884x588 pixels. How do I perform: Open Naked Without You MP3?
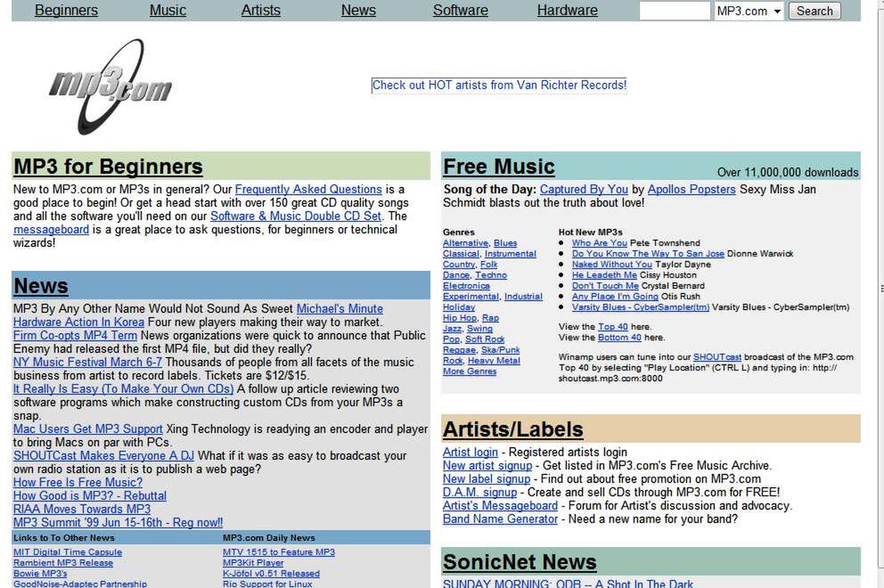coord(611,265)
